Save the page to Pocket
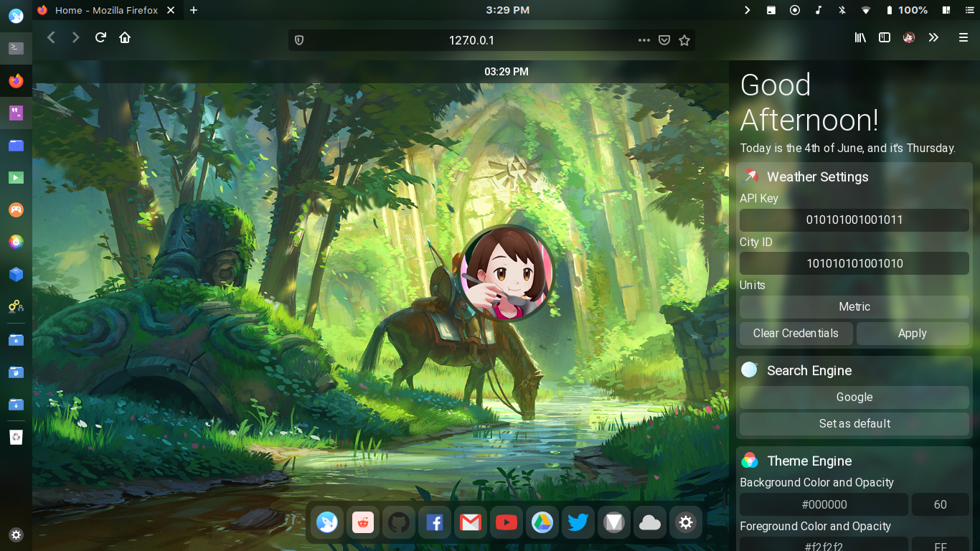980x551 pixels. 664,40
